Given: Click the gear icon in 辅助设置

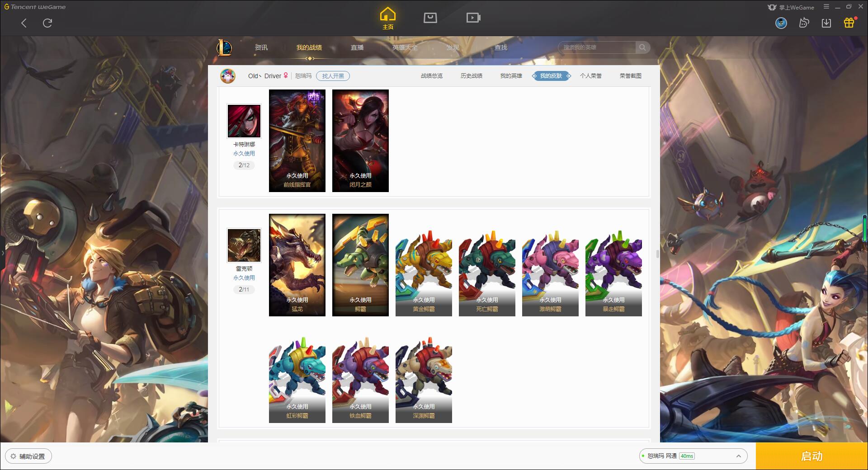Looking at the screenshot, I should (x=13, y=456).
